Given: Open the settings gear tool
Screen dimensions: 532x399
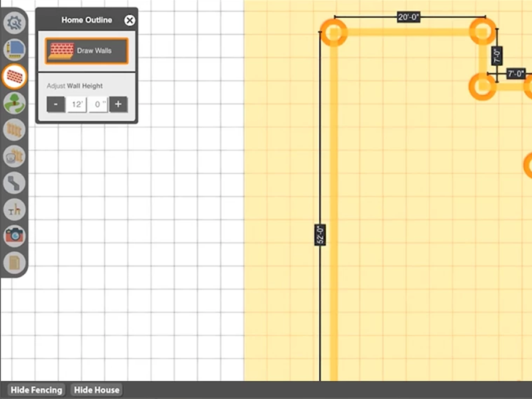Looking at the screenshot, I should click(x=14, y=22).
